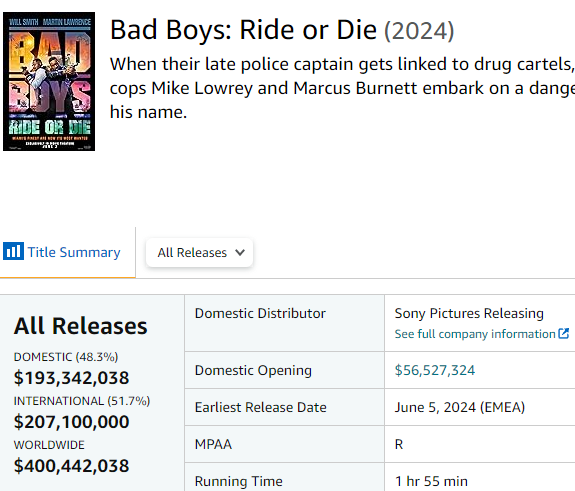Click the All Releases heading in summary panel
Screen dimensions: 575x491
click(x=81, y=326)
